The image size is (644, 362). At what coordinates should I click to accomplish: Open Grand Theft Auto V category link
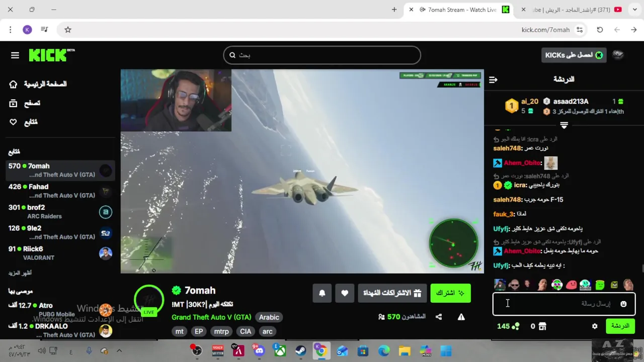click(211, 317)
